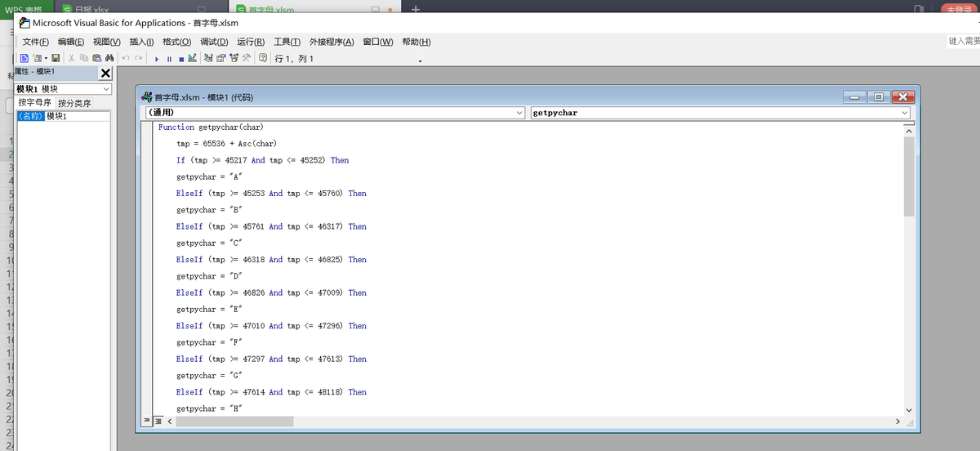The width and height of the screenshot is (980, 451).
Task: Click the Paste clipboard icon
Action: [x=96, y=58]
